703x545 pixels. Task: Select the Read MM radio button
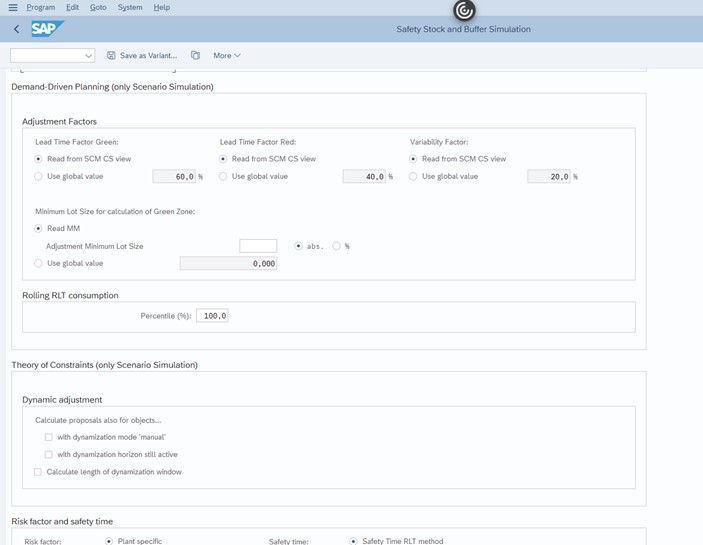[x=38, y=228]
